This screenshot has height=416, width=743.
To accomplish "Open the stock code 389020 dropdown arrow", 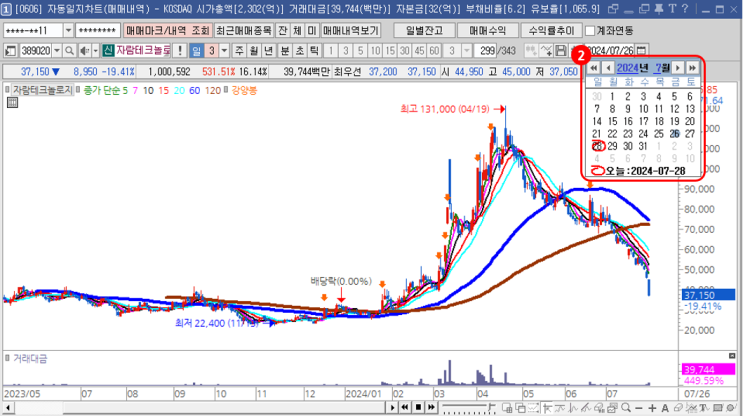I will [56, 50].
